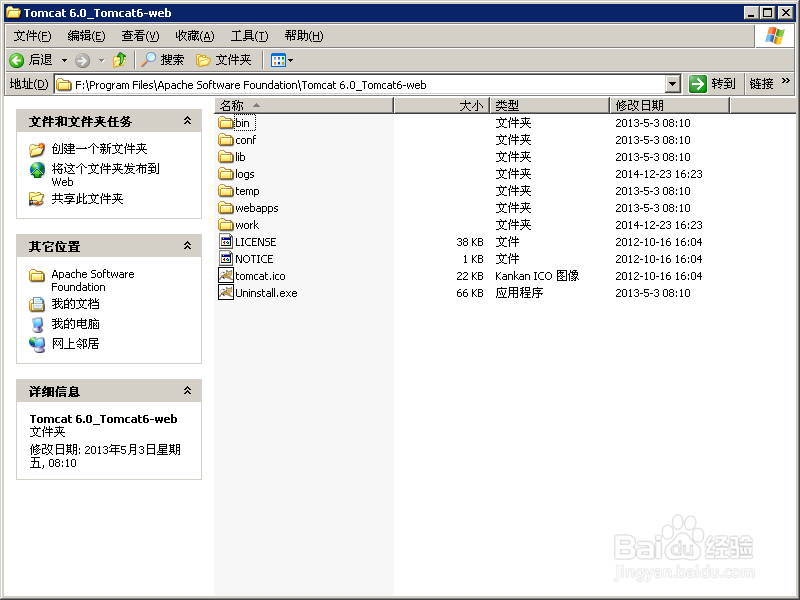Click the 22 KB size of tomcat.ico
800x600 pixels.
469,276
